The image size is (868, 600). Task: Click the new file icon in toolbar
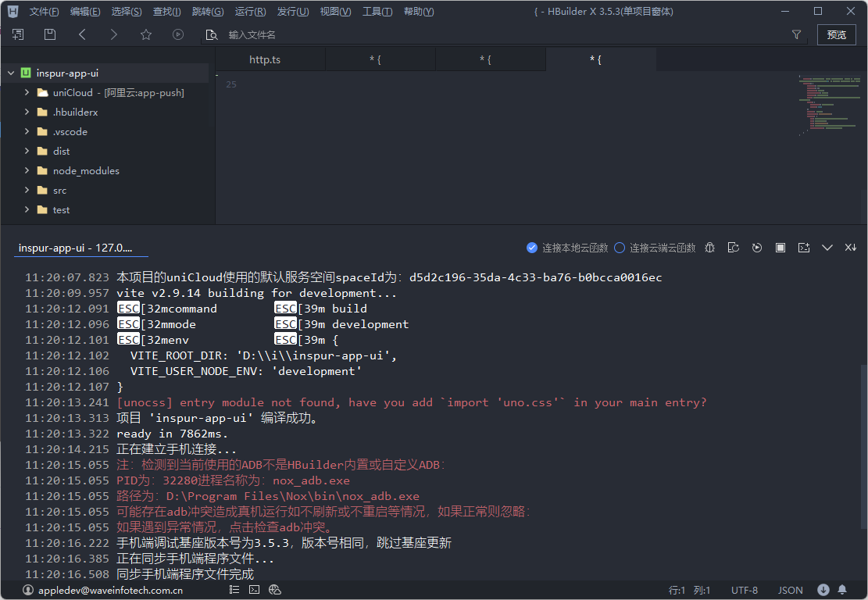coord(18,34)
